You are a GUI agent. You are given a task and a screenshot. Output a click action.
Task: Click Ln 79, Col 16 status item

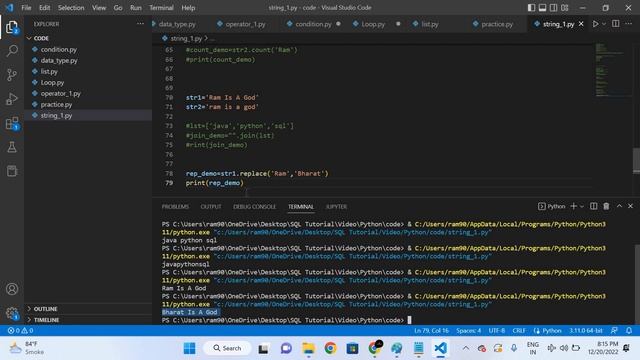point(431,331)
